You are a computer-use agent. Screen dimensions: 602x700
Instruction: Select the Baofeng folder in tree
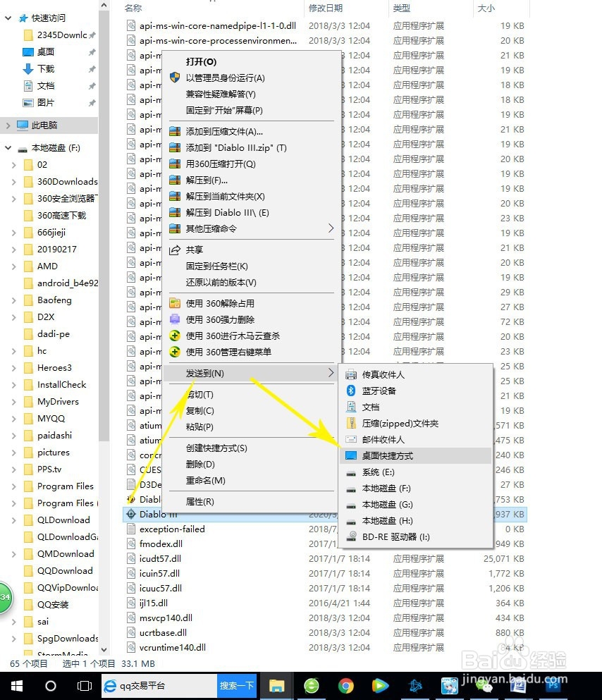tap(54, 300)
